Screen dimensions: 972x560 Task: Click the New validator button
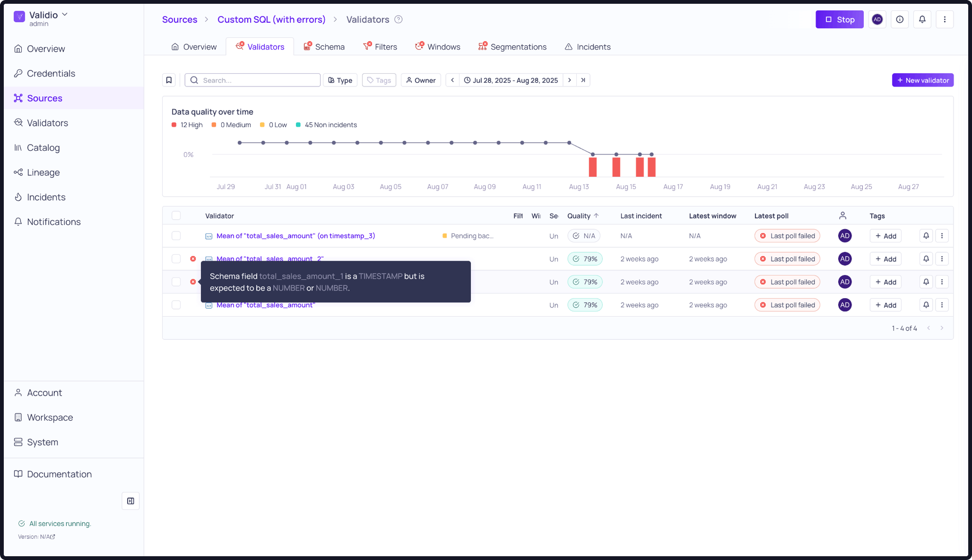[922, 80]
